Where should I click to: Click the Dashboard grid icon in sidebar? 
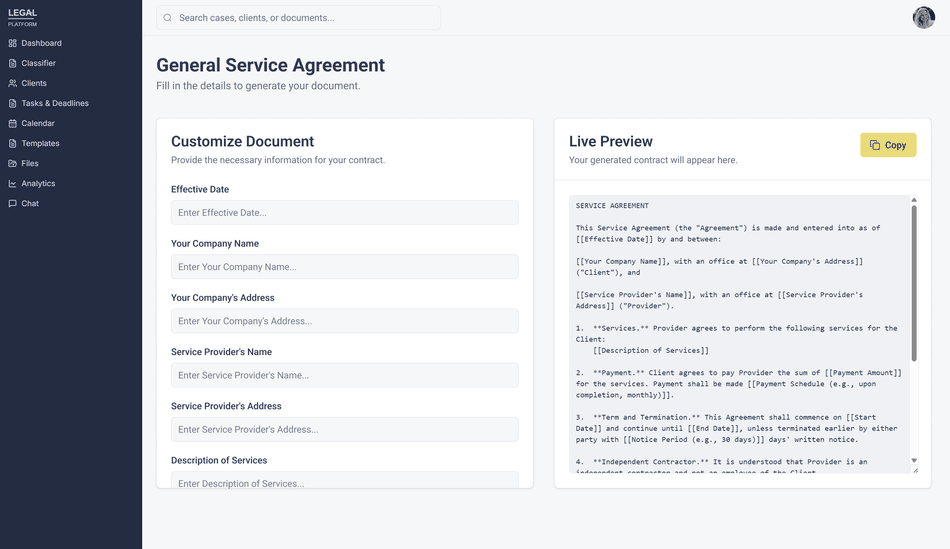(x=13, y=43)
